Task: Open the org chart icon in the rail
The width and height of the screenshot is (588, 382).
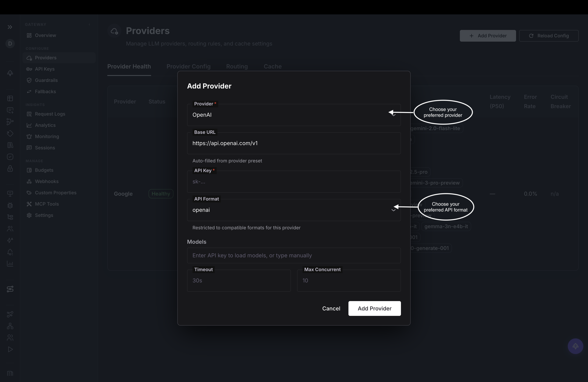Action: pyautogui.click(x=10, y=326)
